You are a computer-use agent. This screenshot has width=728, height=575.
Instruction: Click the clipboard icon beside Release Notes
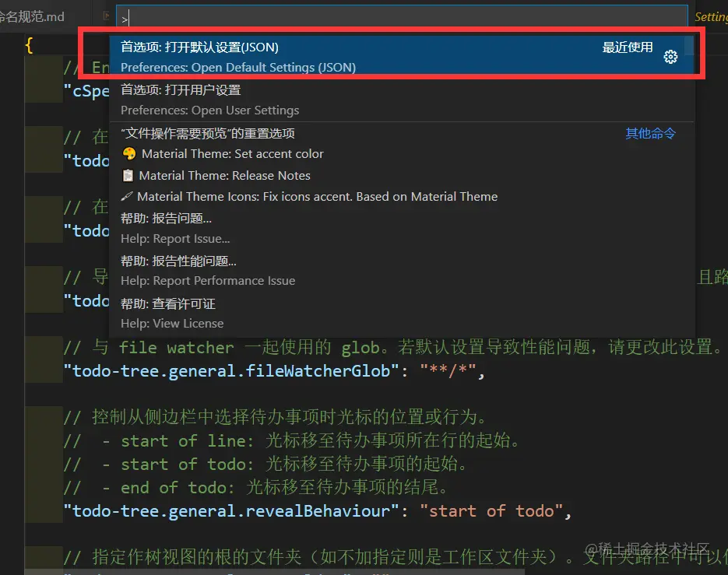tap(128, 175)
